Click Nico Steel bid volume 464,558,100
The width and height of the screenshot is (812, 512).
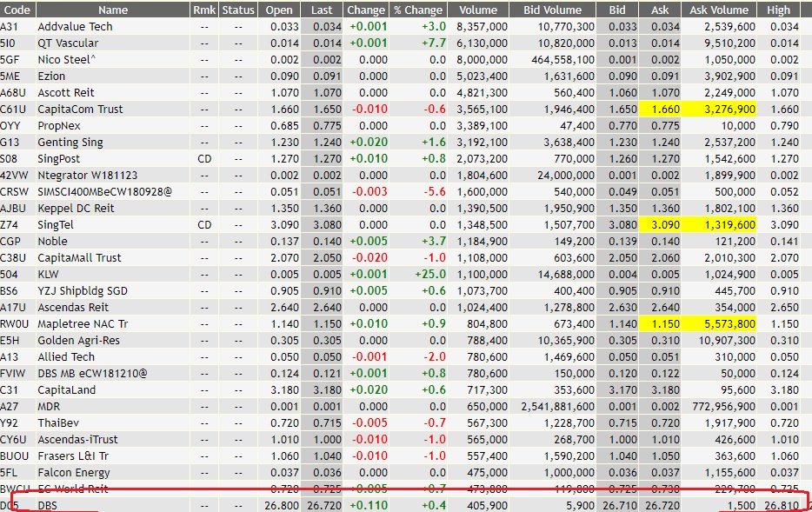point(562,59)
